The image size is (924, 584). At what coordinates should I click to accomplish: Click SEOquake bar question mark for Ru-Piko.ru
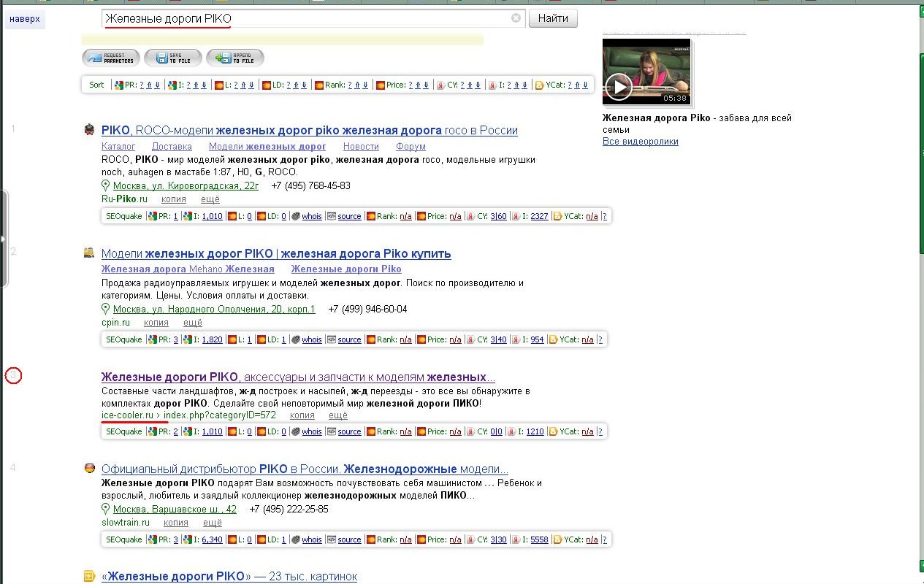coord(603,216)
